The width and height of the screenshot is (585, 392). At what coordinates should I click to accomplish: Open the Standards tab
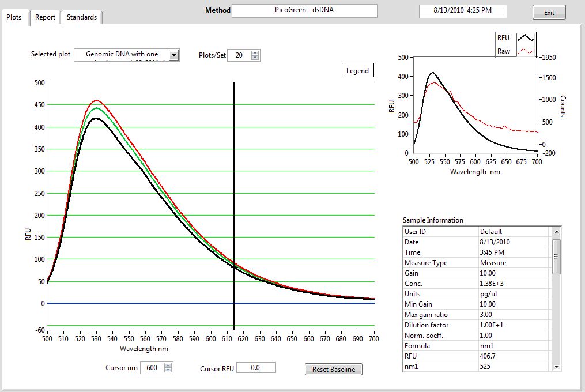click(82, 17)
